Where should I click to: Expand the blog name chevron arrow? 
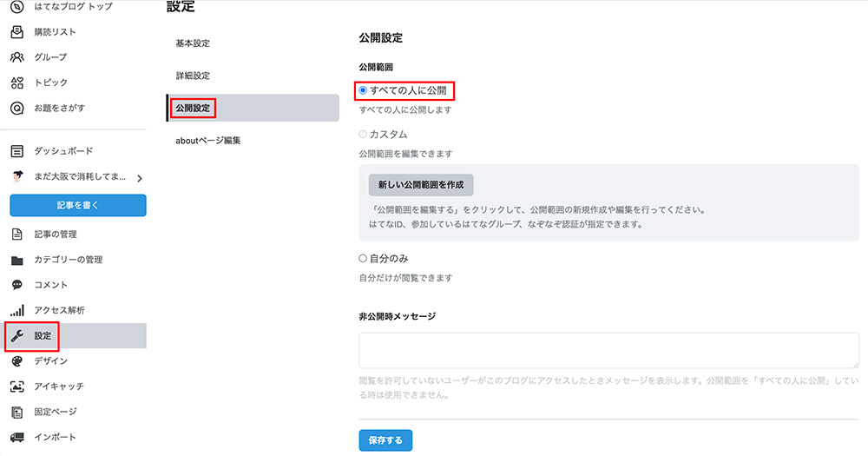point(140,178)
